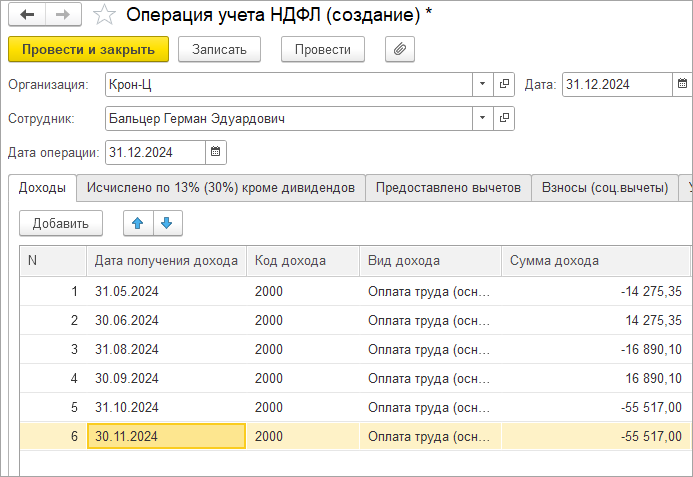
Task: Select the amount -16 890,10
Action: (x=595, y=349)
